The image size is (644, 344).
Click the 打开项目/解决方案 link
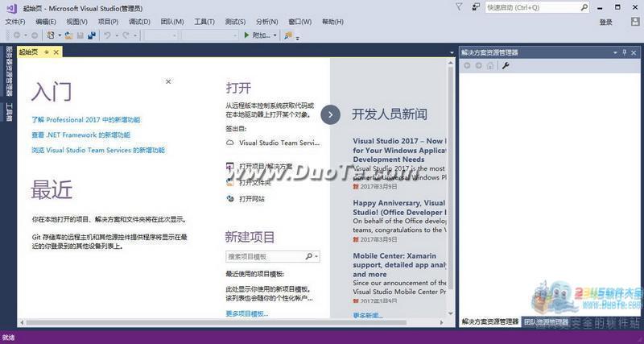pos(266,167)
